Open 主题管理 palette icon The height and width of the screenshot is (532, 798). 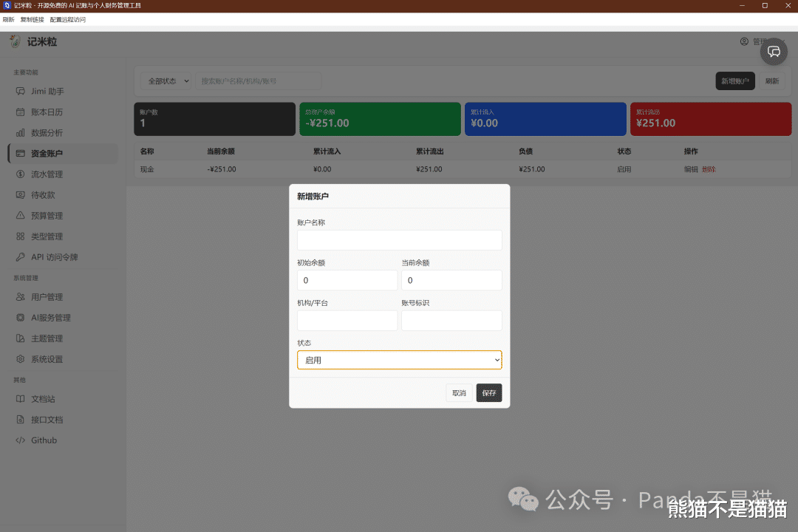[x=21, y=338]
